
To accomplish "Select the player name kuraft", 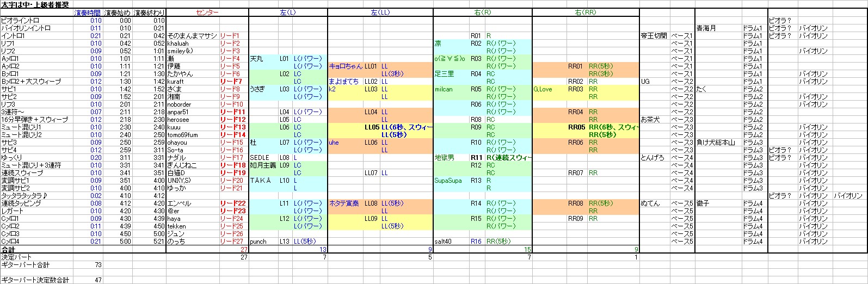I will pyautogui.click(x=192, y=81).
